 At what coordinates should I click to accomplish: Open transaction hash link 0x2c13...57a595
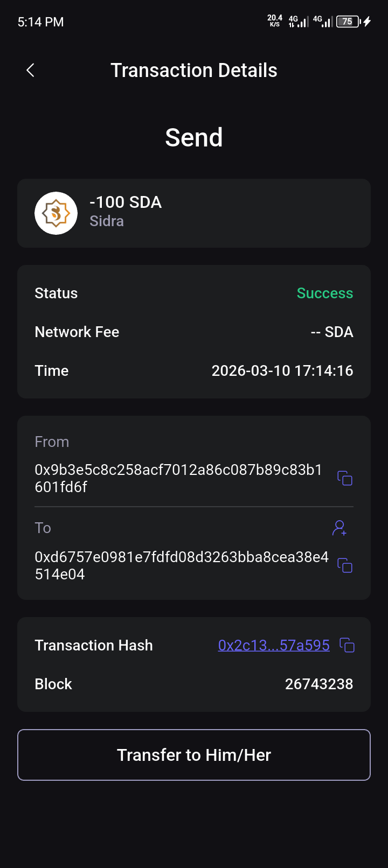[x=274, y=645]
